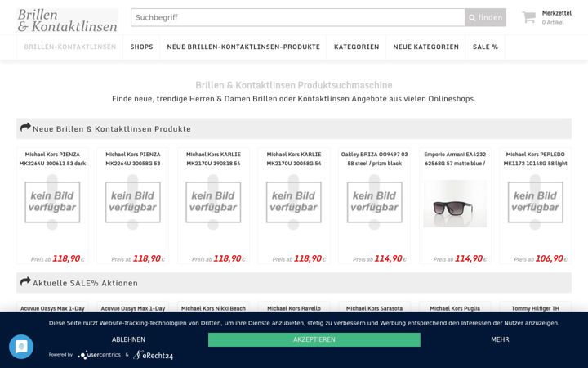
Task: Open Michael Kors Sarasota sale item
Action: tap(374, 308)
